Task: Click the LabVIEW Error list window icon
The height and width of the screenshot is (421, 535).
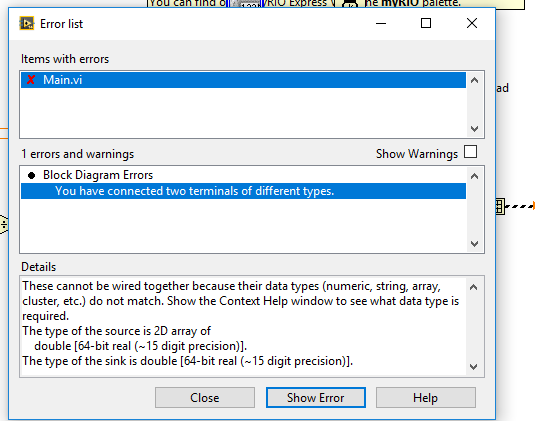Action: 26,24
